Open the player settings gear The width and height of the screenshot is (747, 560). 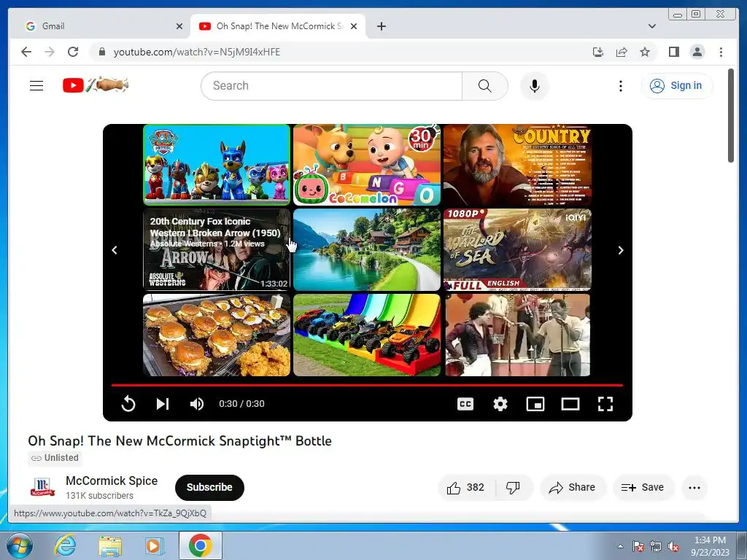(500, 404)
